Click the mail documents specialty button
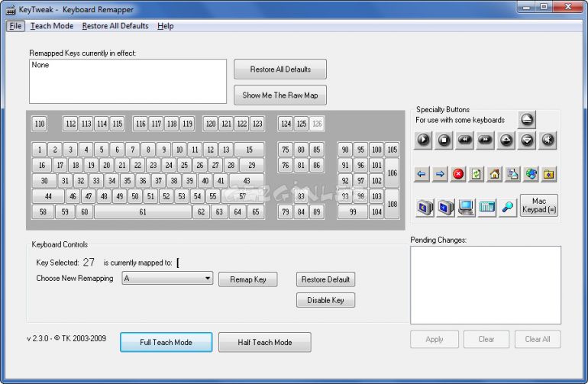Viewport: 588px width, 384px height. [512, 174]
